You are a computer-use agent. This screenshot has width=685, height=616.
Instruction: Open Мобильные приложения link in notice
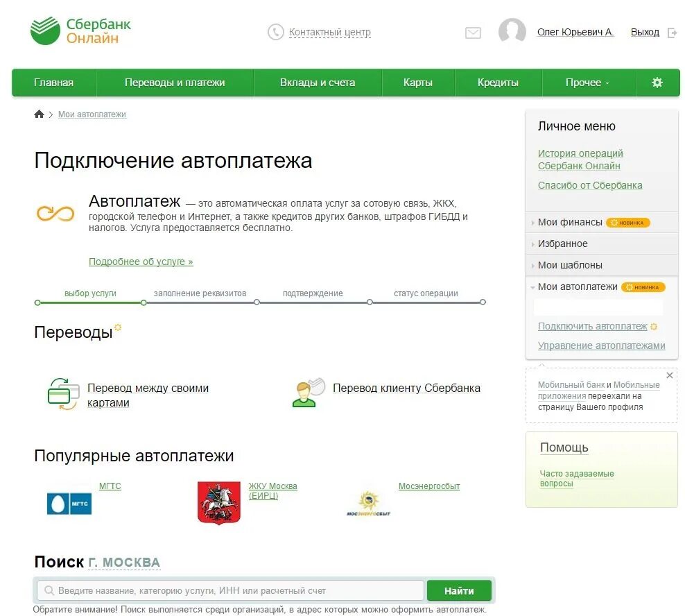(598, 391)
